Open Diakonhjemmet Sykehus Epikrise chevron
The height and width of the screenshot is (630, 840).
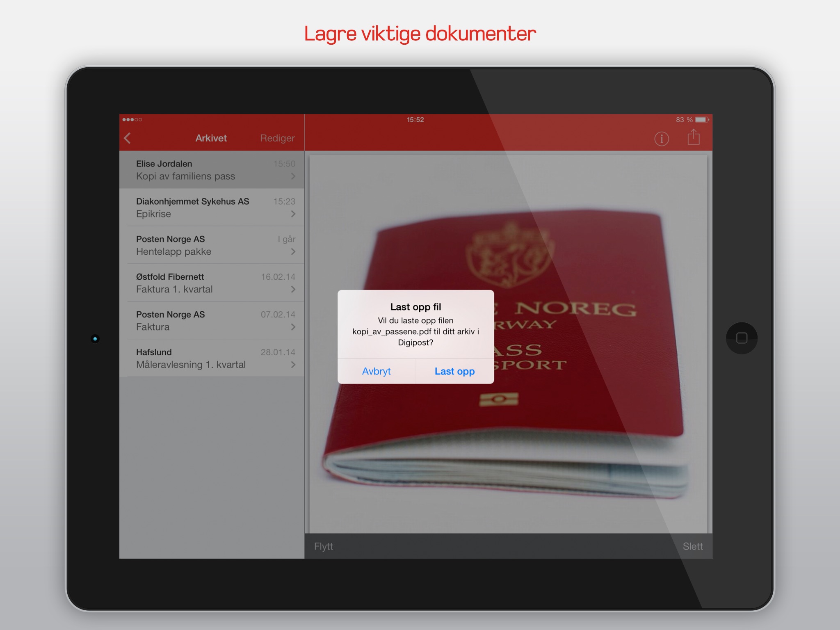click(x=293, y=214)
